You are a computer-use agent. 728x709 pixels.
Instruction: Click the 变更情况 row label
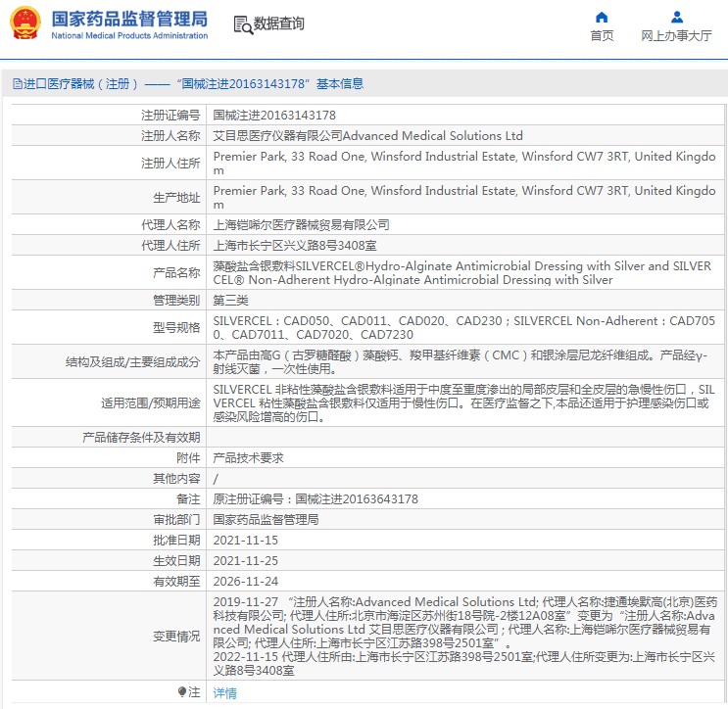(176, 637)
